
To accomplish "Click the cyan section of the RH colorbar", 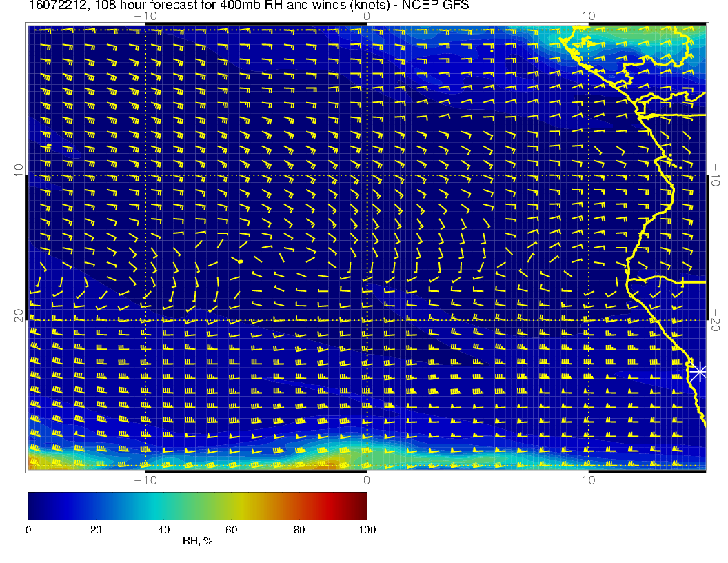I will tap(155, 505).
